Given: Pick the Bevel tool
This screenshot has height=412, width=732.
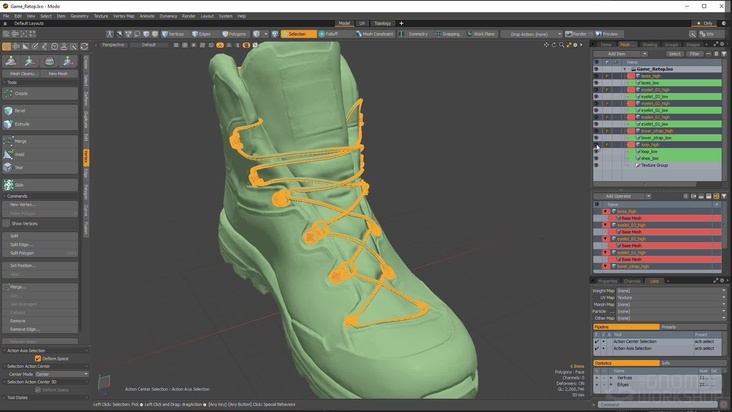Looking at the screenshot, I should (x=40, y=111).
